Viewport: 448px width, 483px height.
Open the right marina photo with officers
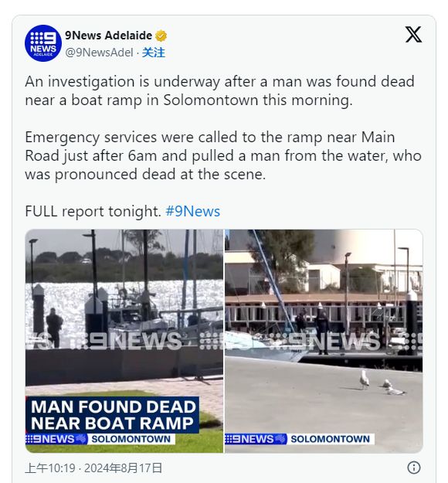(324, 341)
